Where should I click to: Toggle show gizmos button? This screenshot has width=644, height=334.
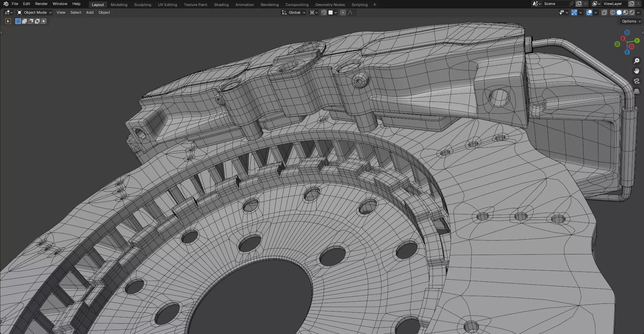[x=574, y=12]
